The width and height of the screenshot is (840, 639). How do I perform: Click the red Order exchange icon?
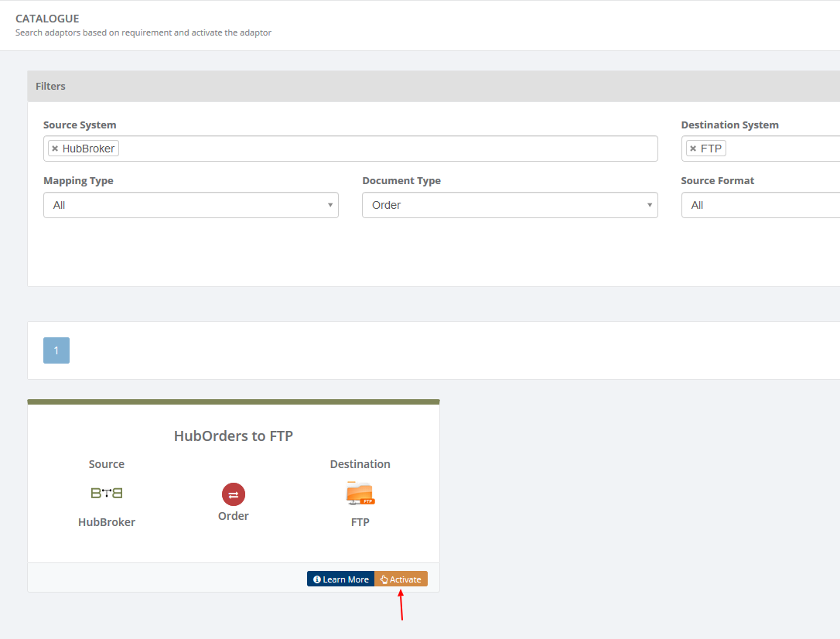tap(234, 494)
